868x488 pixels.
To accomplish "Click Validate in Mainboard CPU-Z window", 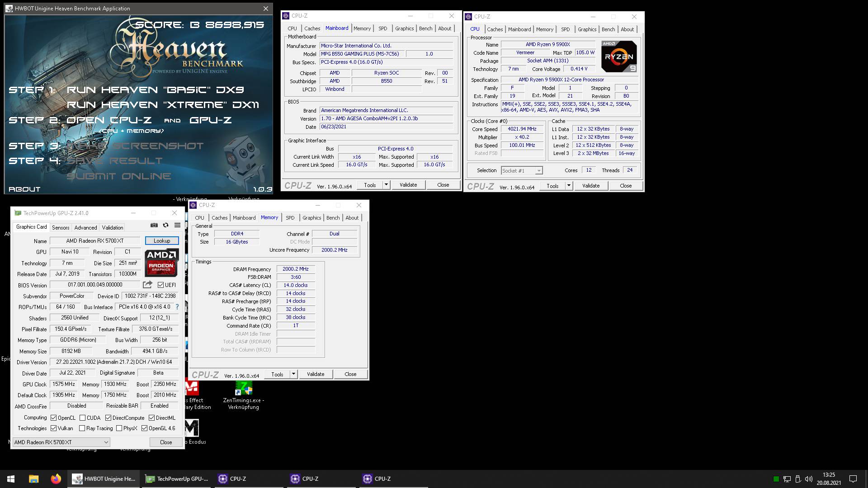I will pyautogui.click(x=408, y=185).
